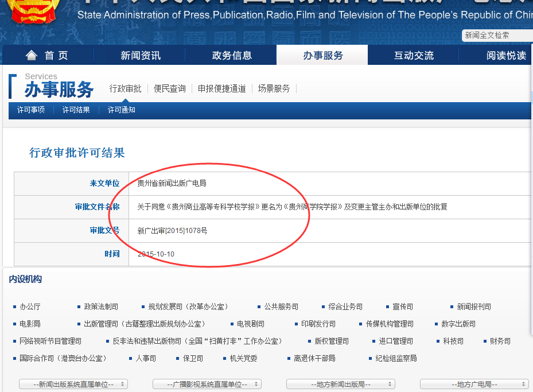Open the 财务司 link
533x392 pixels.
pyautogui.click(x=500, y=341)
